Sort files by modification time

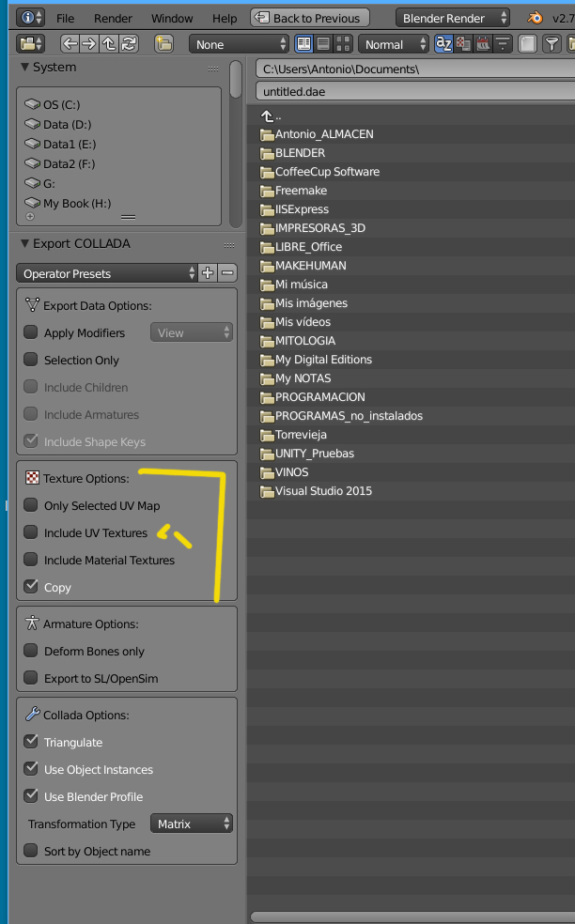point(482,43)
